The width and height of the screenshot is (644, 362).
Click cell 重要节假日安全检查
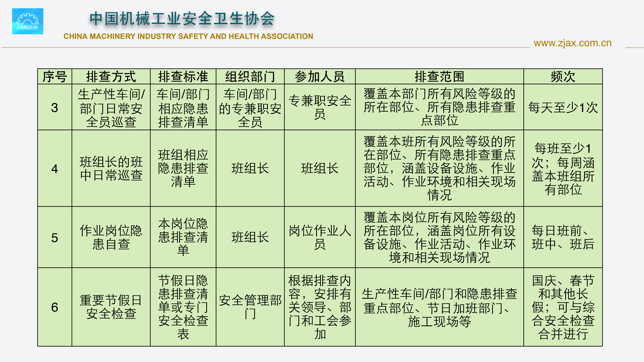click(111, 307)
